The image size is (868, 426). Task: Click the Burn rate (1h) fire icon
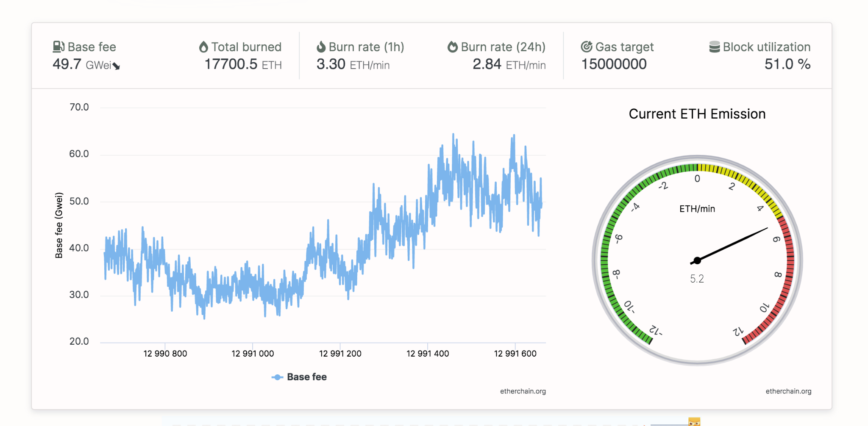(x=321, y=47)
